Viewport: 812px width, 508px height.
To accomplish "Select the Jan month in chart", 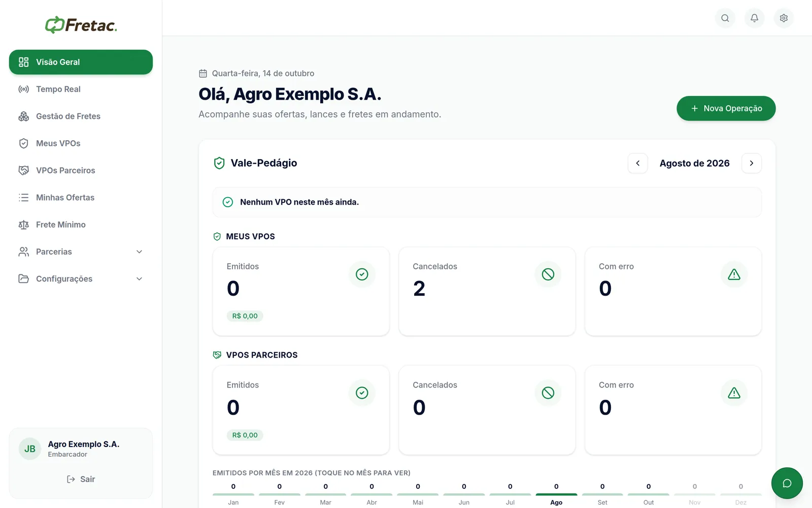I will click(x=233, y=494).
